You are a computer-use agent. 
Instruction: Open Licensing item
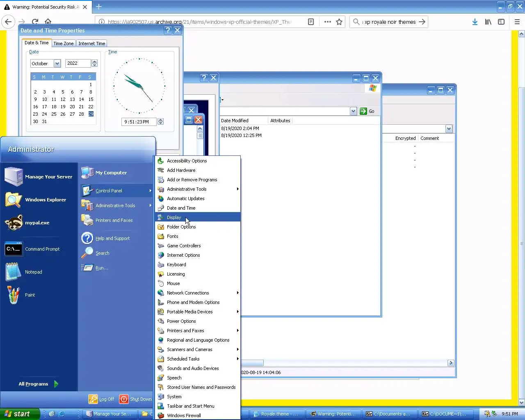198,274
